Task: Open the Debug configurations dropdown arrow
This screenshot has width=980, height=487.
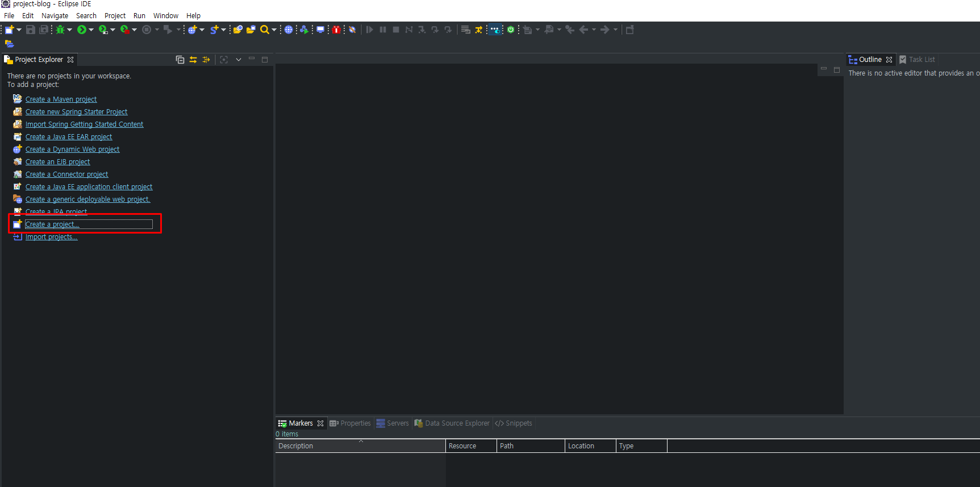Action: 69,30
